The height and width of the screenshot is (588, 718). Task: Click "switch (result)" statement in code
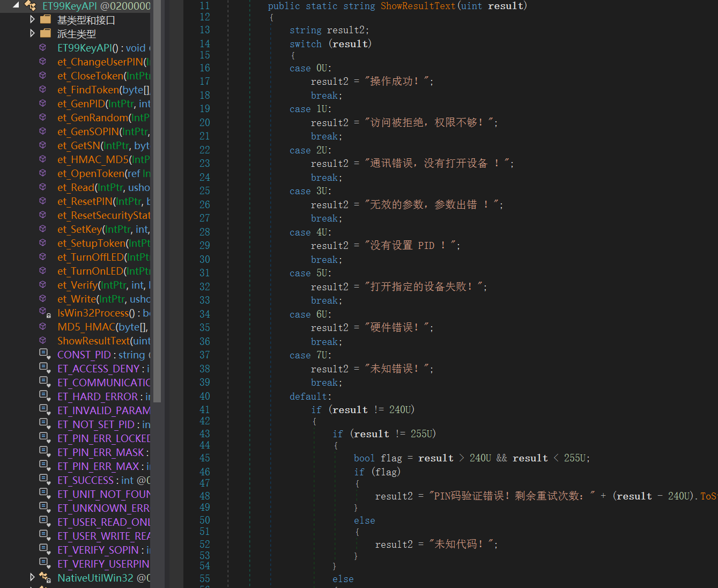[330, 44]
